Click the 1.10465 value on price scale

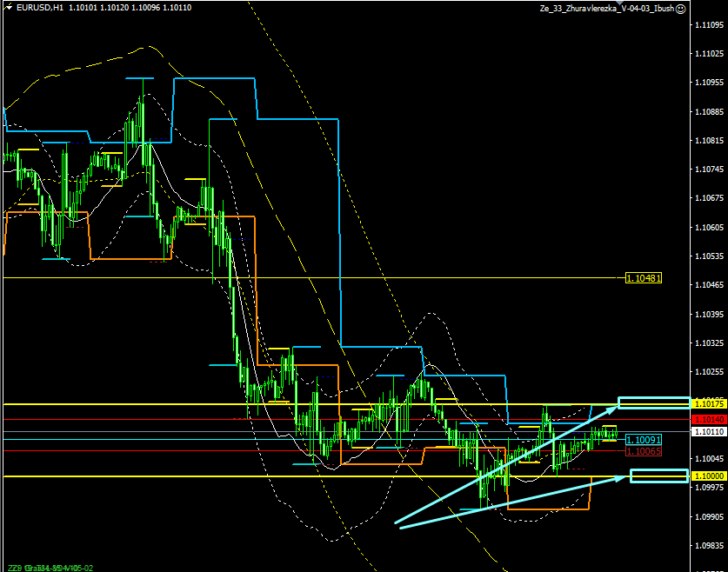point(709,285)
